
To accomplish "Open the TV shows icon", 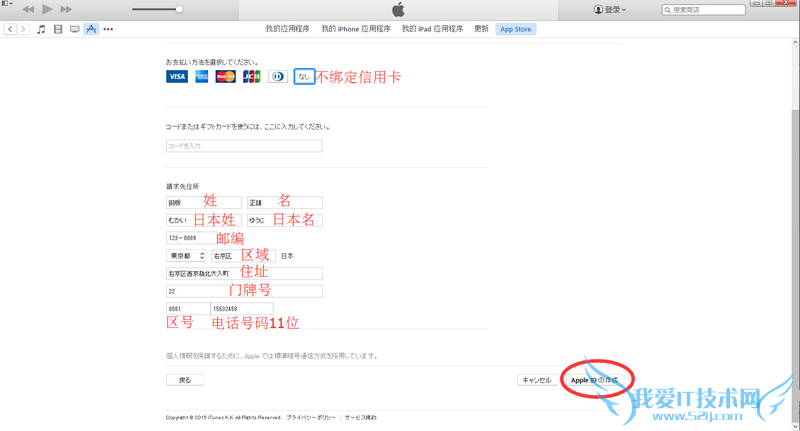I will (74, 29).
